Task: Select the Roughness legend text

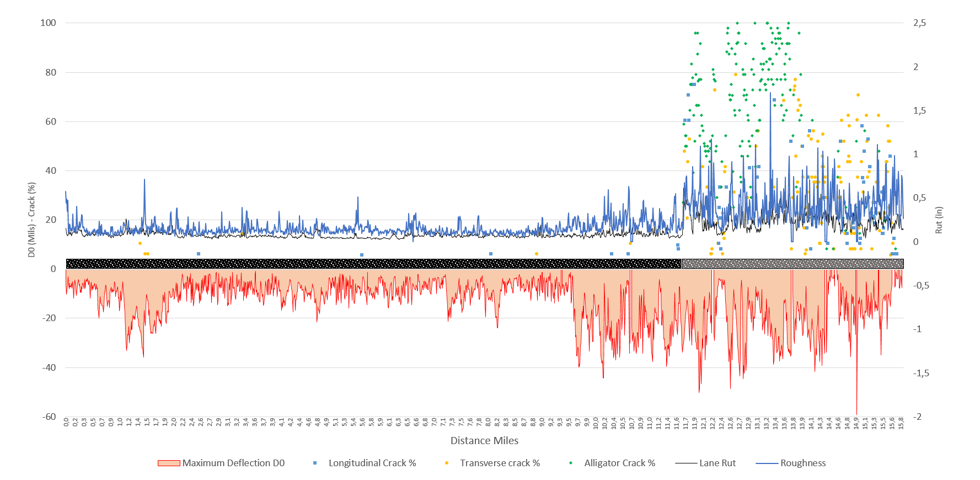Action: coord(802,463)
